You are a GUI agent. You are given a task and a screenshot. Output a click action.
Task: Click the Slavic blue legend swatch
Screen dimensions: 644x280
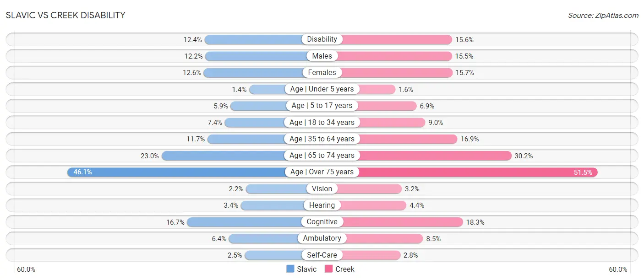coord(290,269)
